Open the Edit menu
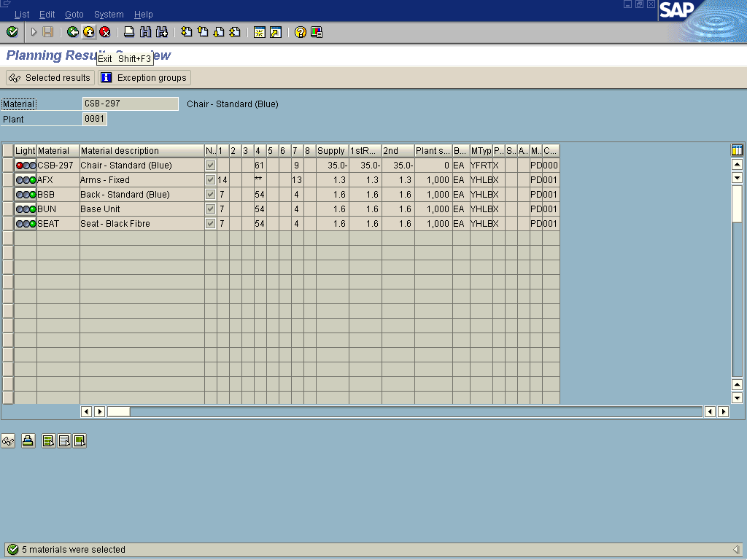 click(47, 15)
